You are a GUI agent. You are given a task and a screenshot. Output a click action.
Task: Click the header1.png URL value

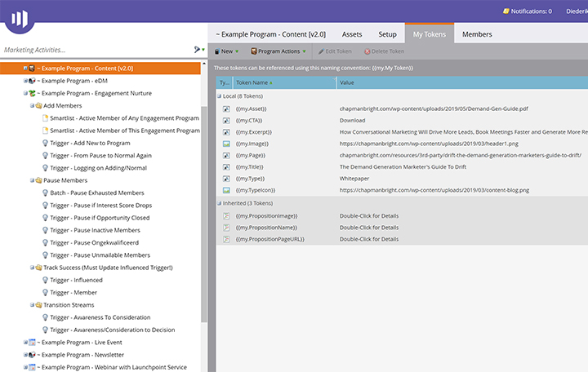pos(429,144)
